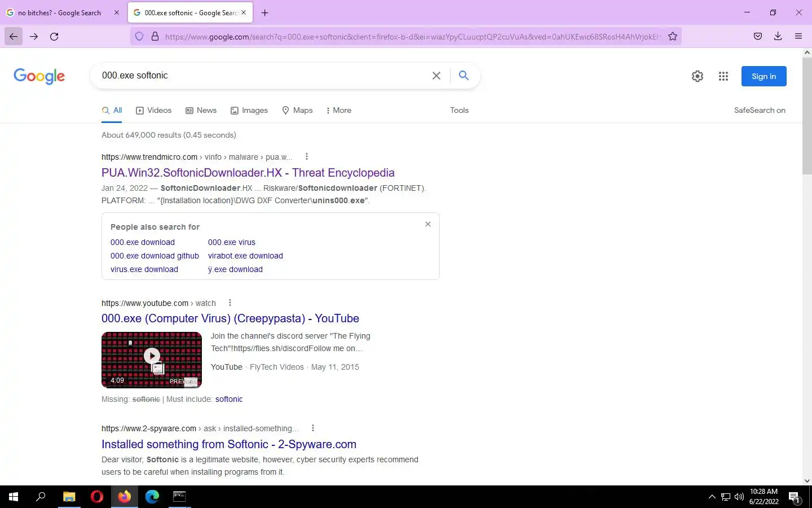
Task: Open PUA.Win32.SoftonicDownloader.HX result link
Action: point(248,173)
